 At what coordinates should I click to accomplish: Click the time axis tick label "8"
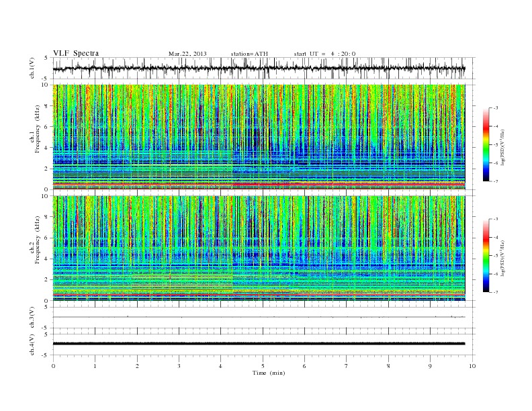(388, 366)
